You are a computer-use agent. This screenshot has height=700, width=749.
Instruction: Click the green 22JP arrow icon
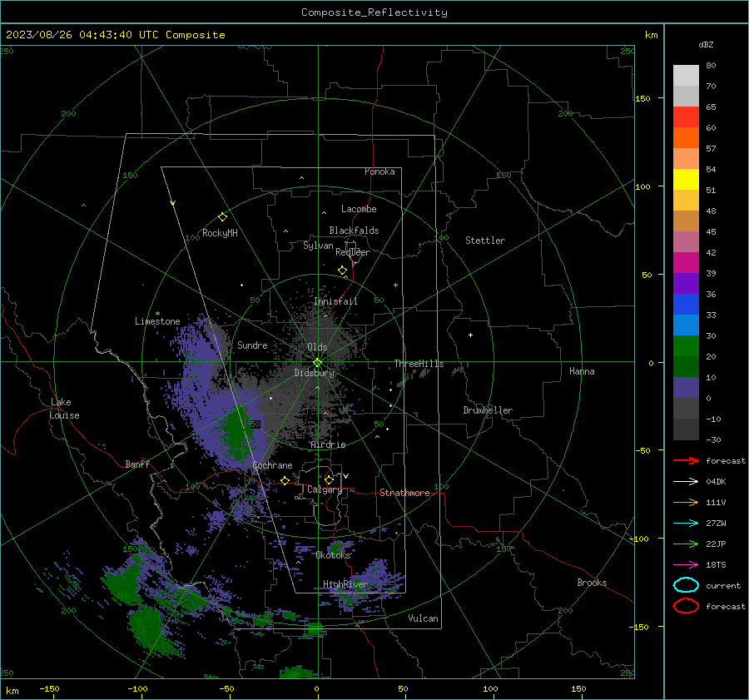pos(686,544)
